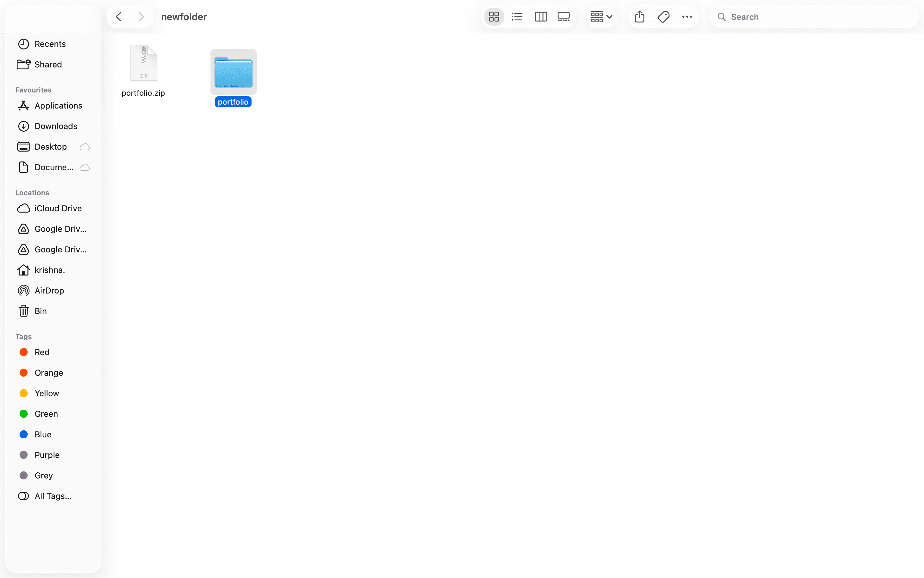Image resolution: width=924 pixels, height=578 pixels.
Task: Open Shared in the sidebar
Action: click(54, 65)
